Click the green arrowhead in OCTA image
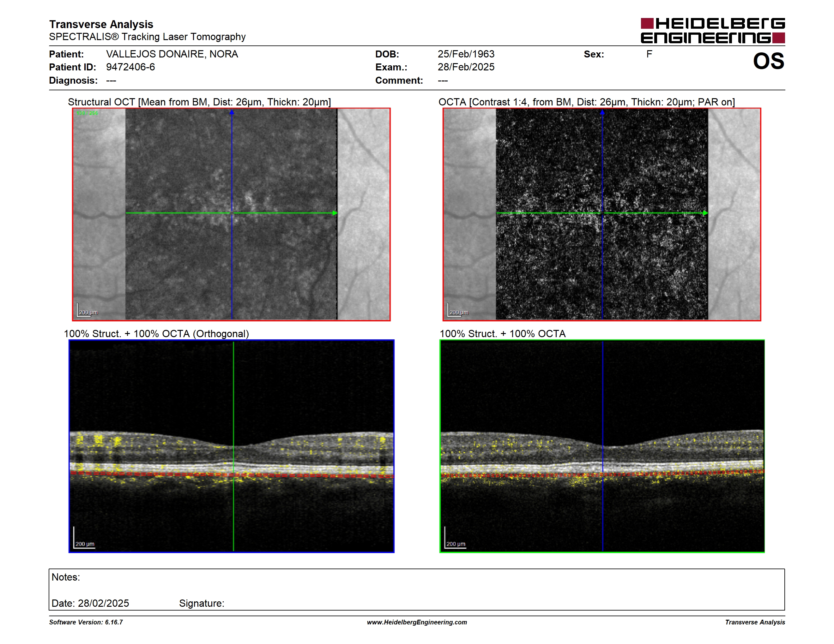Image resolution: width=834 pixels, height=644 pixels. coord(705,213)
